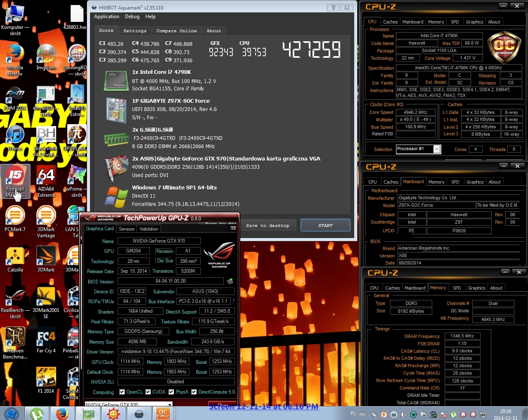Open the Catzilla desktop shortcut
Image resolution: width=528 pixels, height=420 pixels.
pyautogui.click(x=15, y=260)
